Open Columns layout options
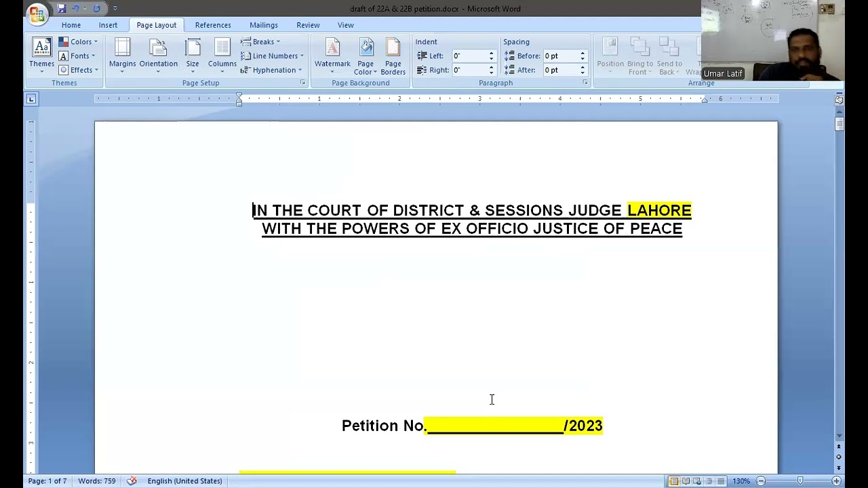This screenshot has width=868, height=488. click(222, 56)
